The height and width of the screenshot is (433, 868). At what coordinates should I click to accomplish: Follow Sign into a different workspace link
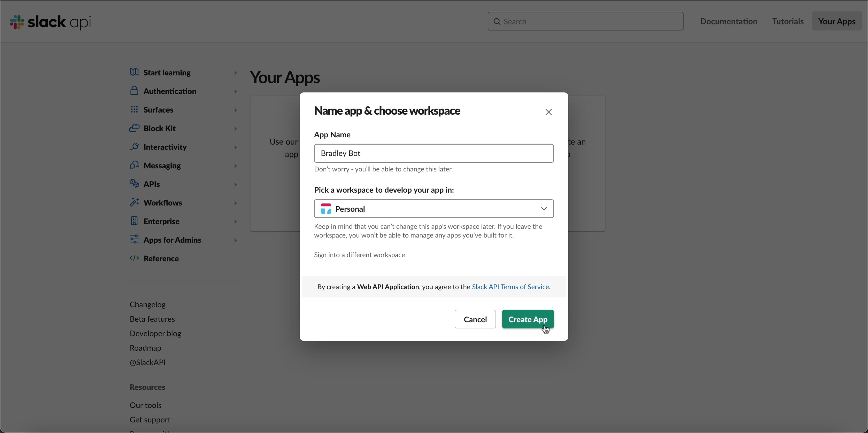pyautogui.click(x=359, y=255)
